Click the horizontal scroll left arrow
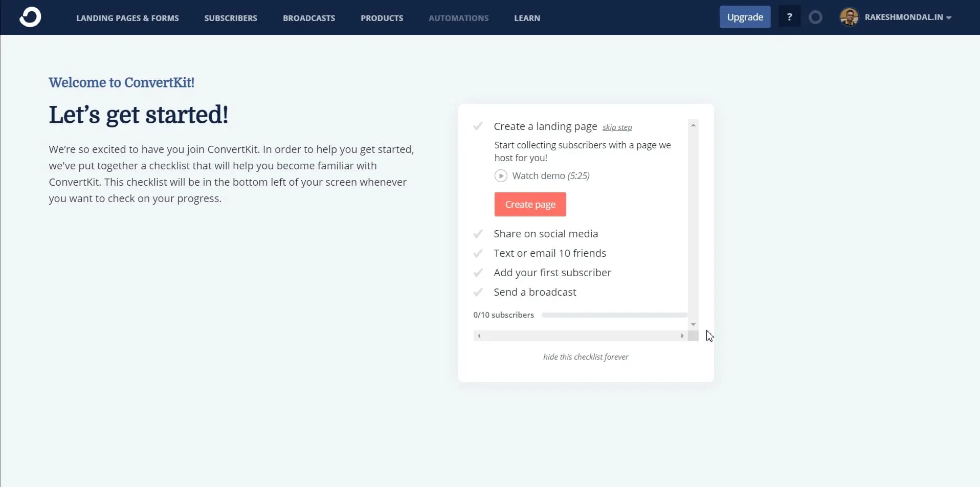980x487 pixels. click(x=479, y=336)
